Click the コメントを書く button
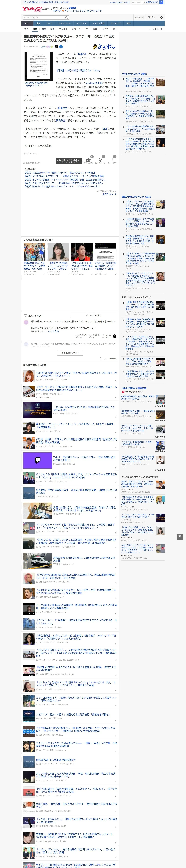The image size is (186, 868). pyautogui.click(x=93, y=315)
